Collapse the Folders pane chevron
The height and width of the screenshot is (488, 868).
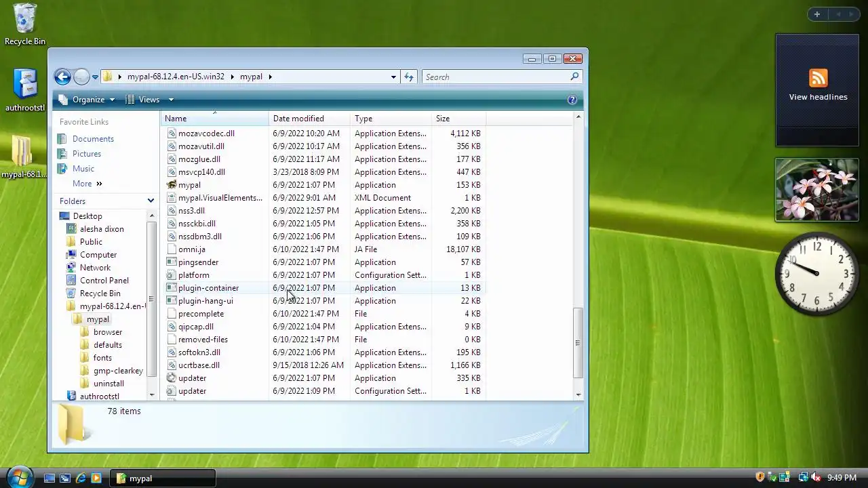click(151, 201)
